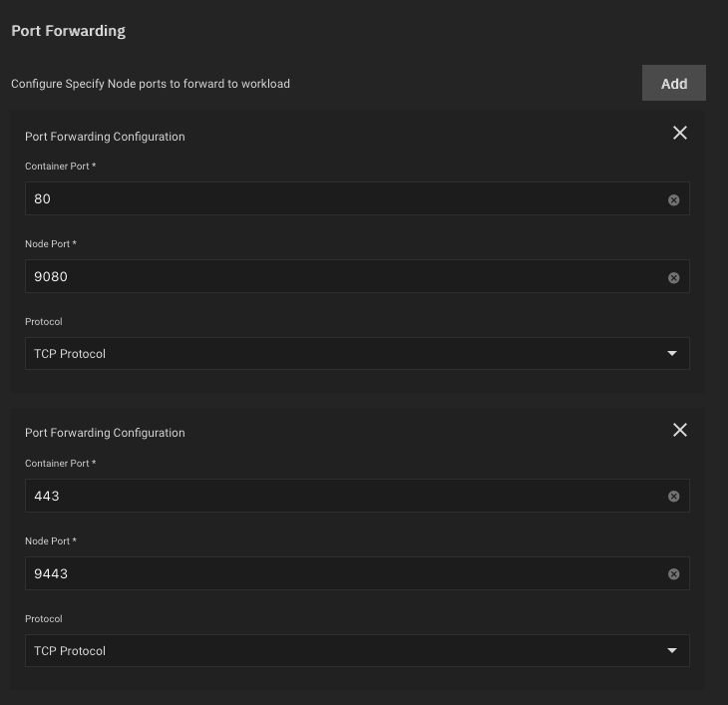Remove the first Port Forwarding Configuration block
The height and width of the screenshot is (705, 728).
680,134
